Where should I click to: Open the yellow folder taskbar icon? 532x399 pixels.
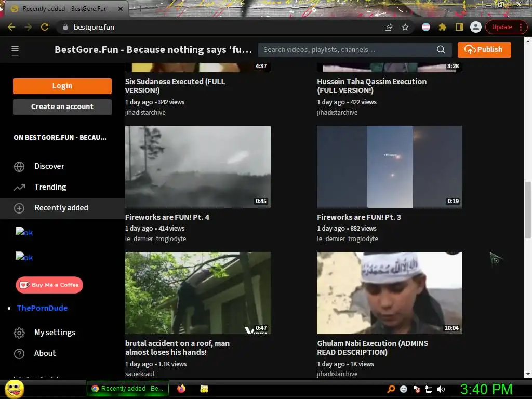click(204, 389)
